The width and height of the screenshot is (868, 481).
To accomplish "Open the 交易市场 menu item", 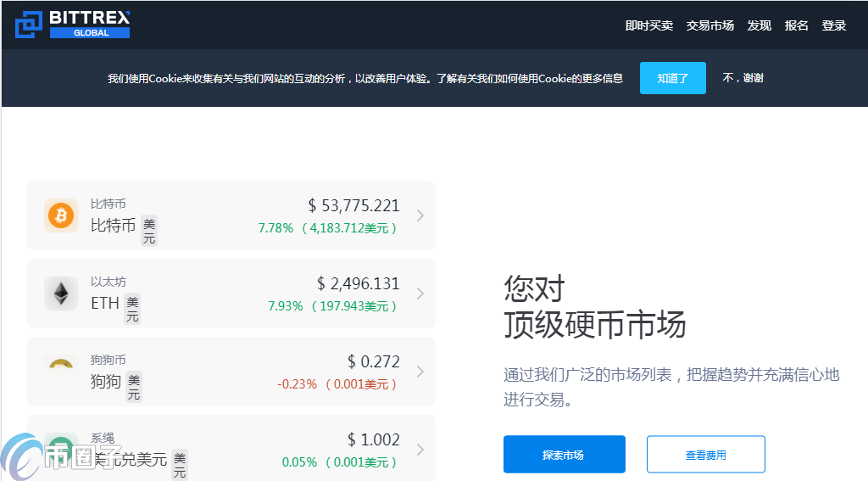I will point(709,25).
